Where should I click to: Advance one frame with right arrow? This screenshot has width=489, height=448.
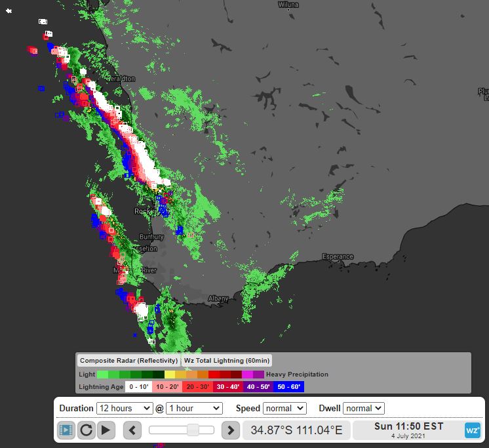(x=230, y=430)
